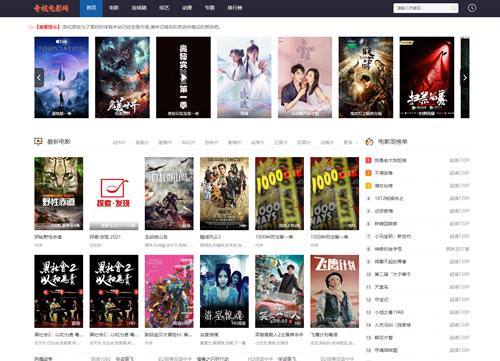Click the play icon on the black poster

[183, 77]
